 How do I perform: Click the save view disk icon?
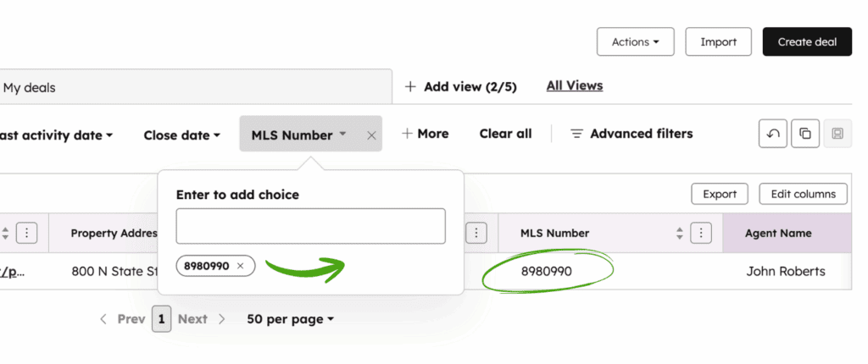(837, 134)
